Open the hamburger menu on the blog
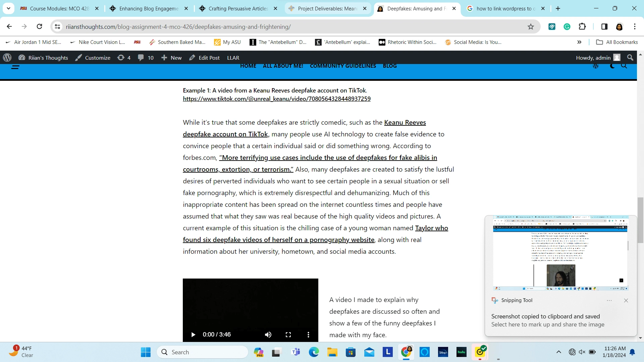The width and height of the screenshot is (644, 362). click(x=15, y=67)
